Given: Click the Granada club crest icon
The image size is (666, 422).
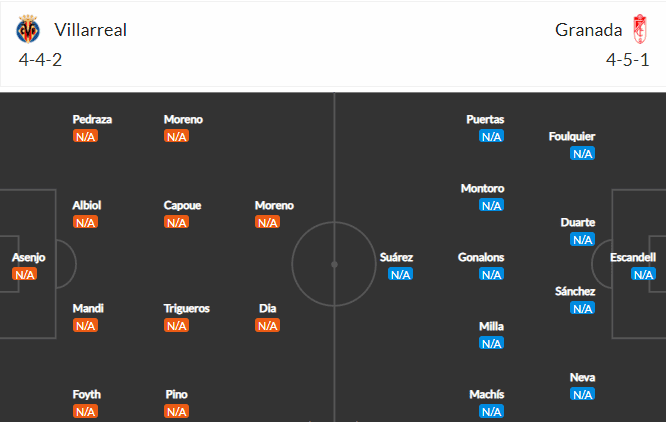Looking at the screenshot, I should click(640, 29).
